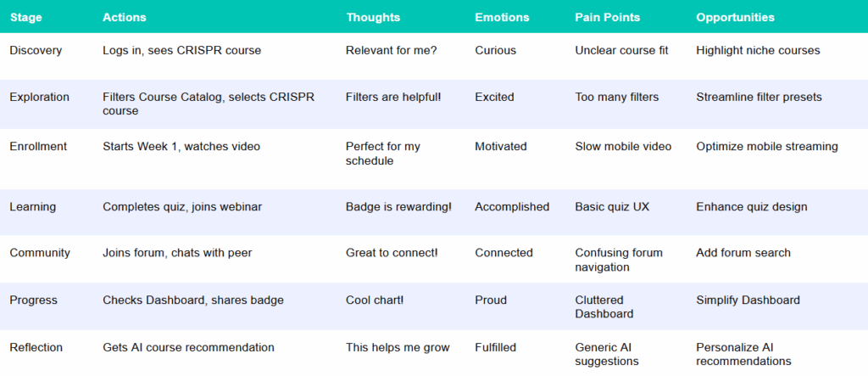Select the 'Connected' emotion cell
Screen dimensions: 868x376
[504, 253]
